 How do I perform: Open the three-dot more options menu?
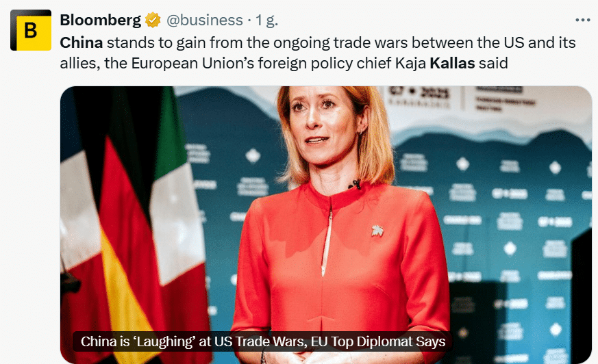coord(583,20)
